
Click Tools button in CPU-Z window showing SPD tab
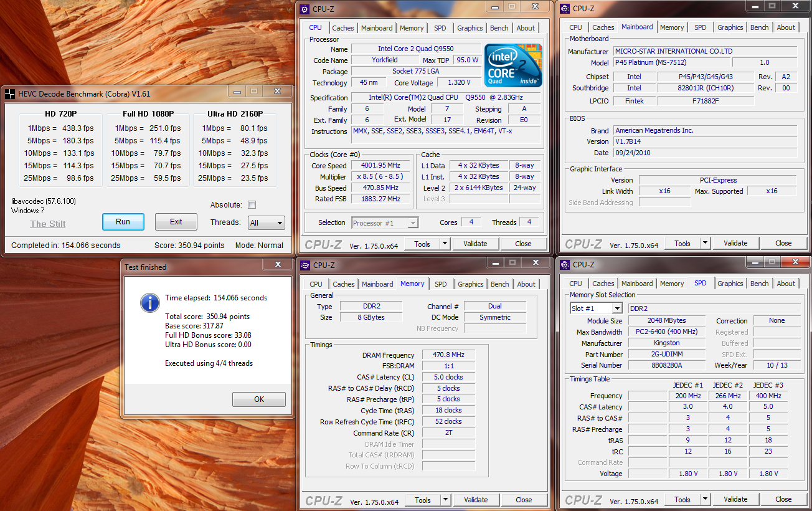click(682, 499)
